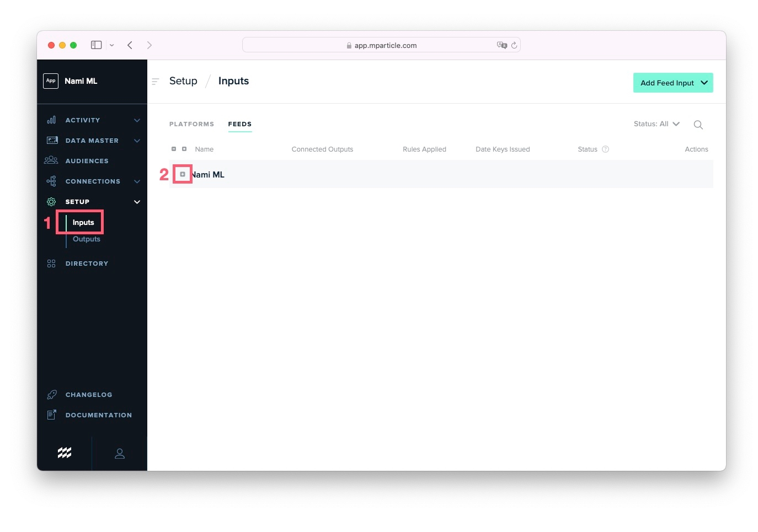758x532 pixels.
Task: Click the Connected Outputs column header
Action: coord(322,149)
